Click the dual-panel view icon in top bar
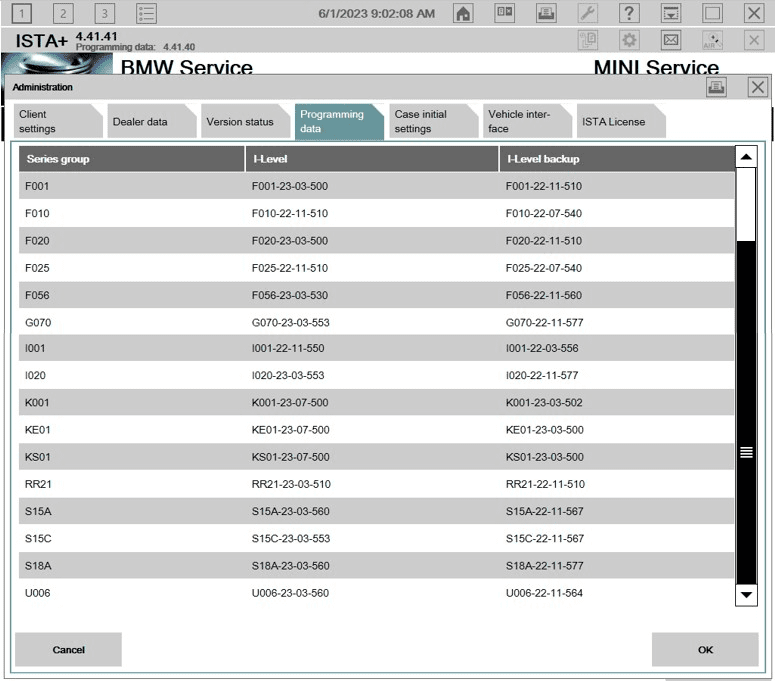775x681 pixels. coord(505,13)
